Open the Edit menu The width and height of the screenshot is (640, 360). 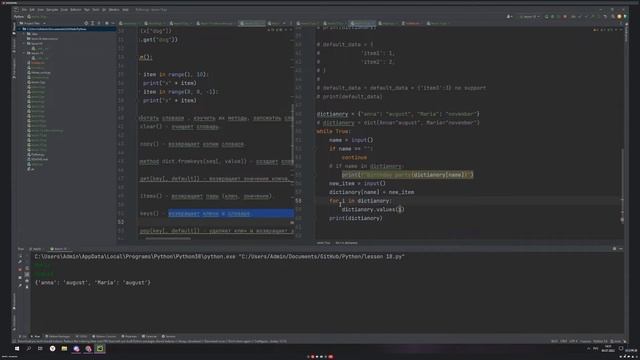[x=32, y=9]
